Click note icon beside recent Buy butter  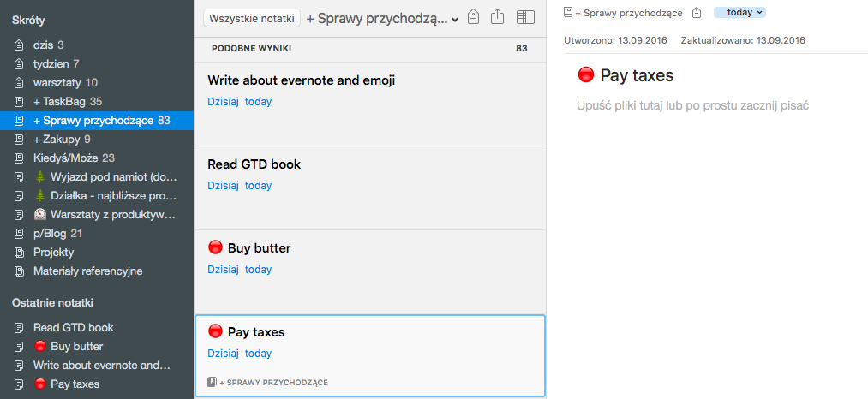19,347
